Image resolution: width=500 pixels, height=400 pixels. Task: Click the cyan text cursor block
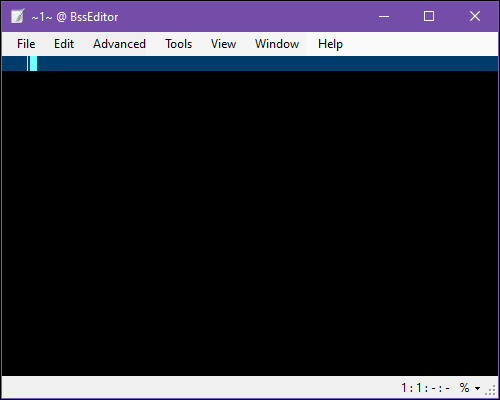coord(33,63)
